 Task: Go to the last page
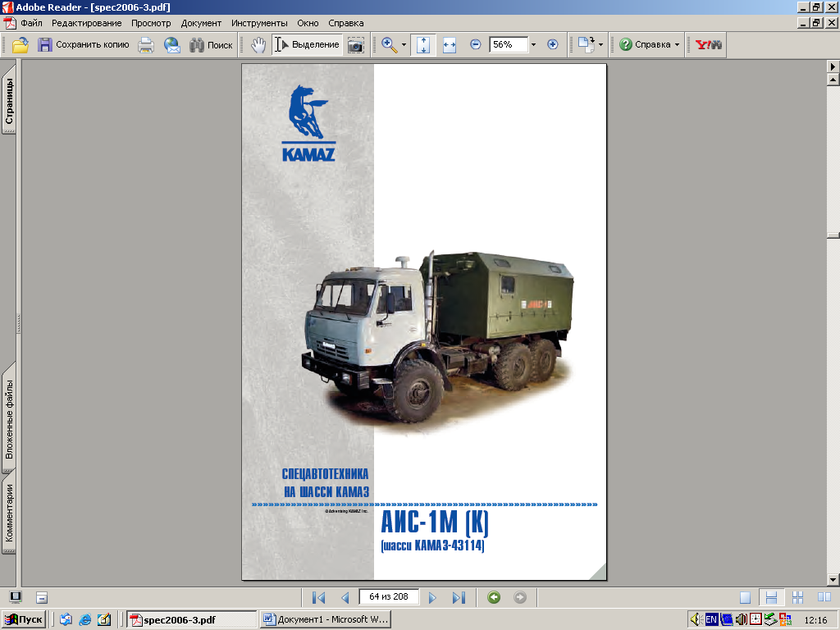[459, 597]
